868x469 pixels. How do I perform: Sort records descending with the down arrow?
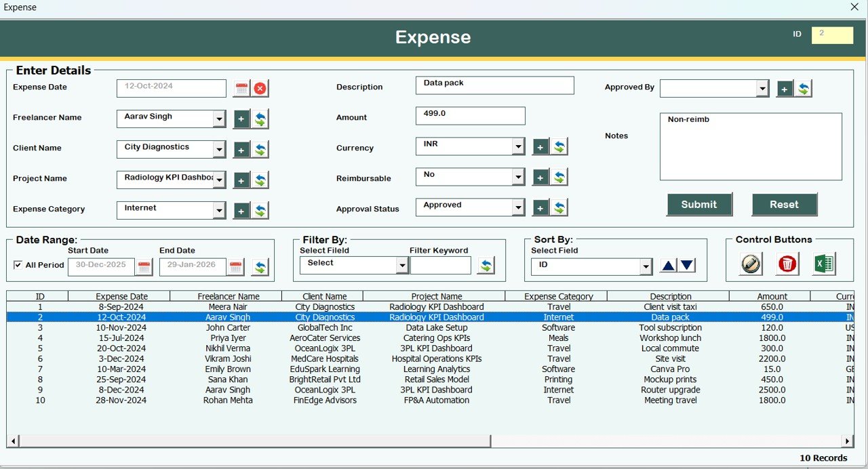[688, 265]
